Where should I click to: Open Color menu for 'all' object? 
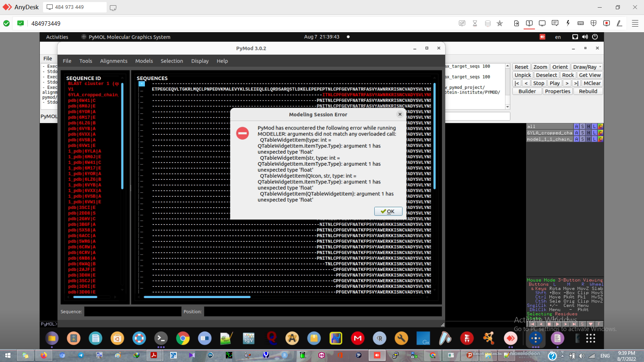pos(601,126)
